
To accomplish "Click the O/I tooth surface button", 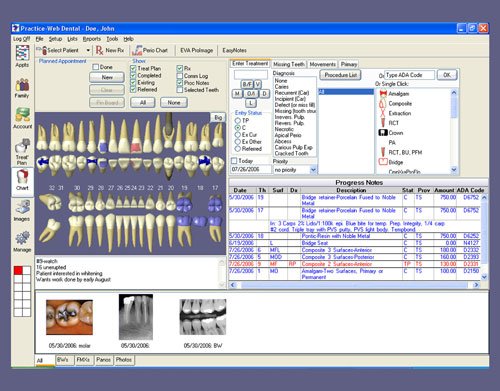I will click(251, 94).
